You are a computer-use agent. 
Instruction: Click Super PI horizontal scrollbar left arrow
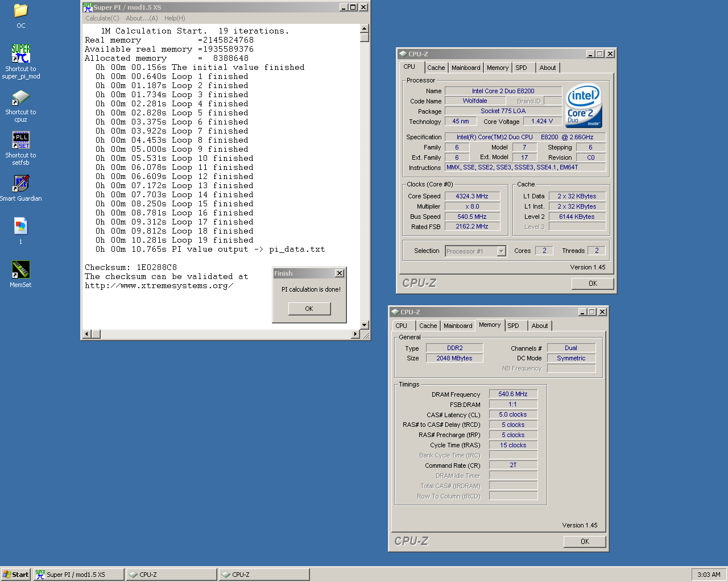(x=87, y=334)
